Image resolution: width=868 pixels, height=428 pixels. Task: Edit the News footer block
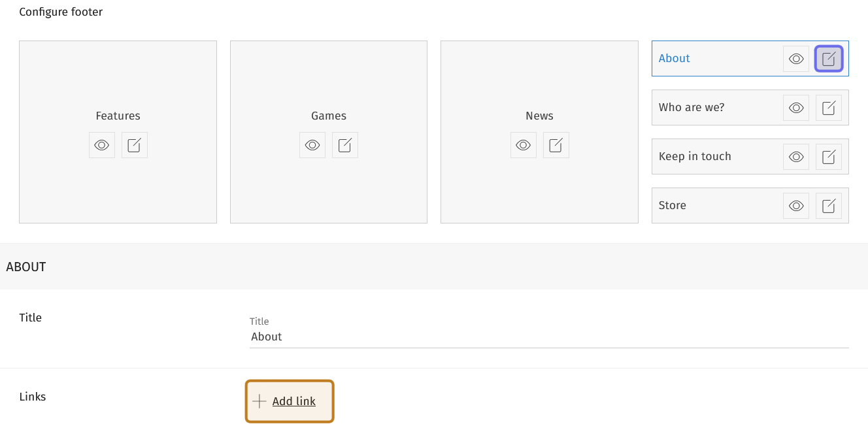[556, 145]
